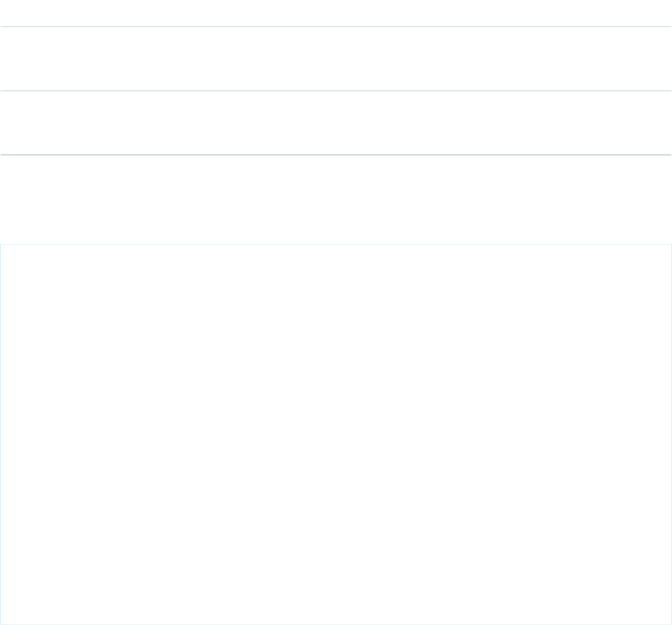Click the right end of the second empty row
The width and height of the screenshot is (672, 625).
664,123
